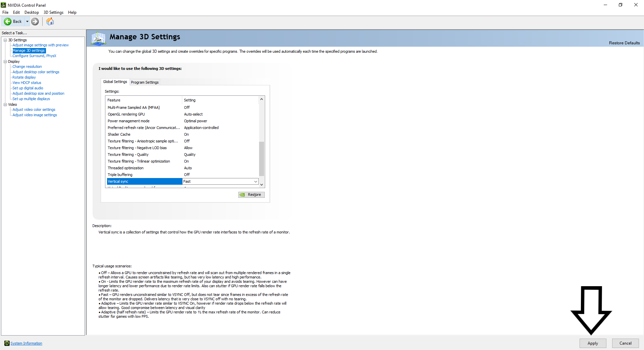Screen dimensions: 644x350
Task: Open View HDCP status task
Action: pyautogui.click(x=27, y=83)
